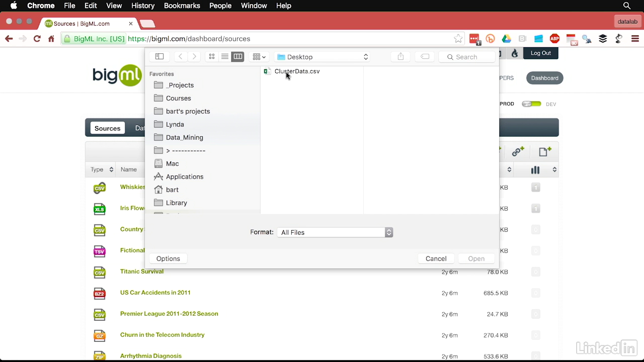Viewport: 644px width, 362px height.
Task: Click Chrome's reload page icon
Action: point(37,39)
